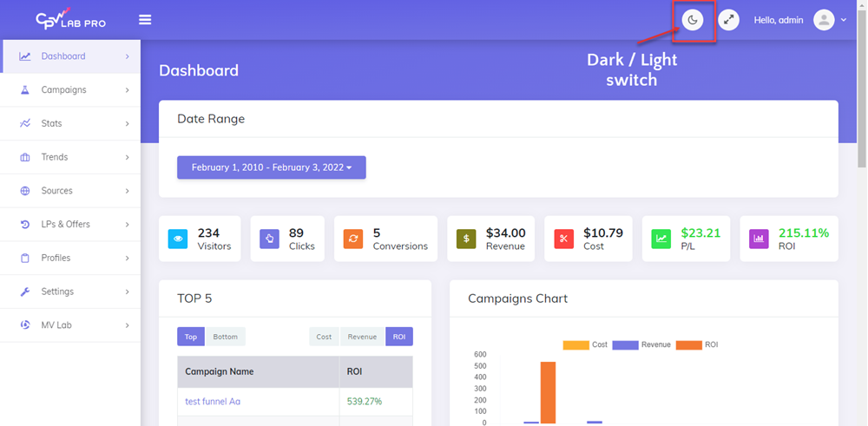Image resolution: width=868 pixels, height=426 pixels.
Task: Toggle the dark/light mode moon switch
Action: (x=692, y=20)
